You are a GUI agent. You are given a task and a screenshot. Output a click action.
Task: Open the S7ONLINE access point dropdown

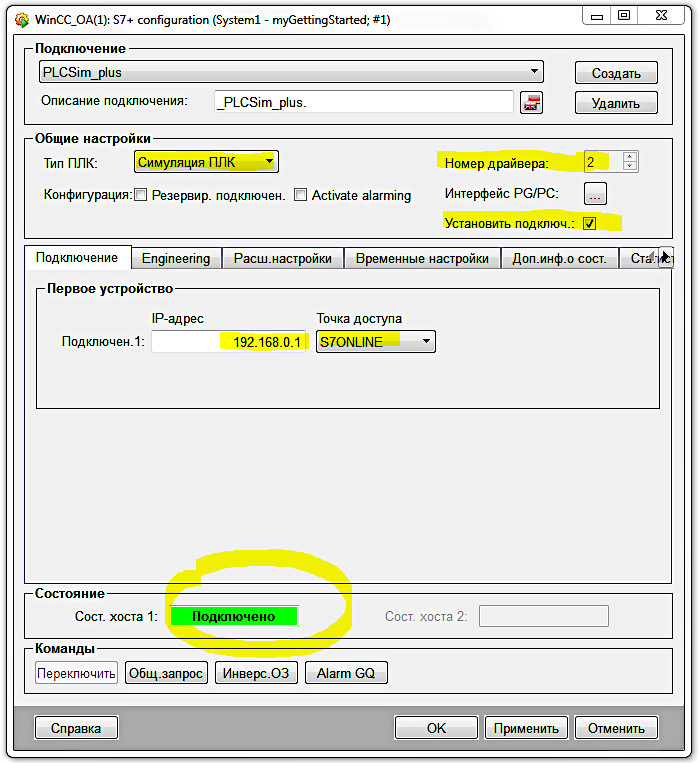376,342
